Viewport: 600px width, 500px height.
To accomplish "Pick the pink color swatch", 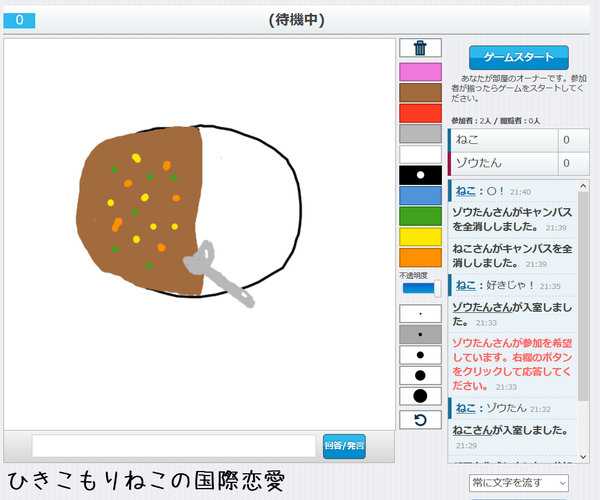I will 420,72.
